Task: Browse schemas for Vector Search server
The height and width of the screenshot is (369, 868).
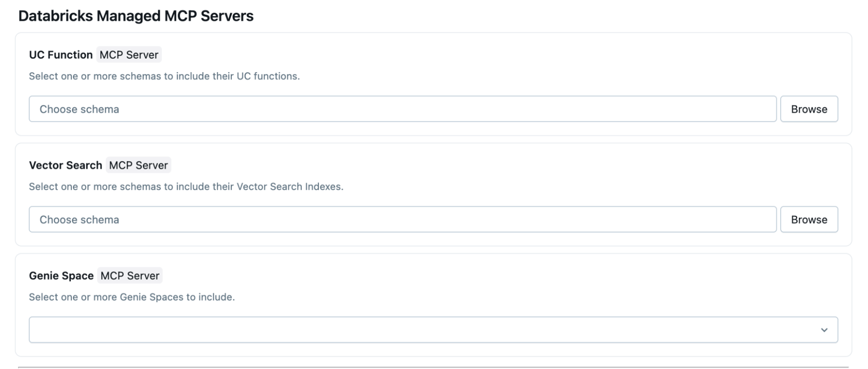Action: tap(809, 219)
